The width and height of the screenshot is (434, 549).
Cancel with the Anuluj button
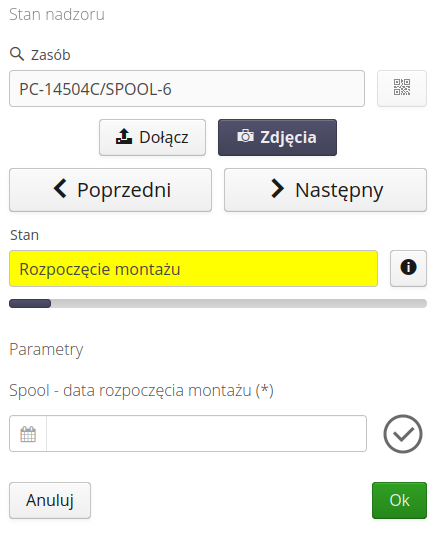pos(50,500)
